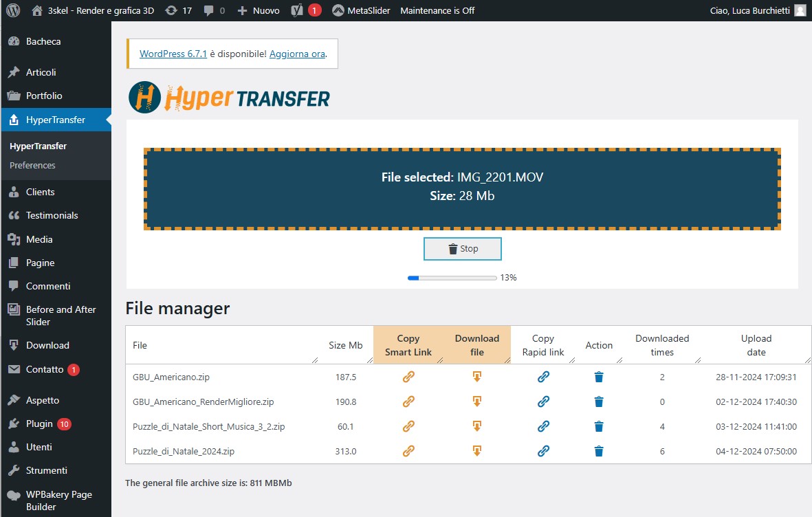Click the file drop zone showing IMG_2201.MOV

tap(462, 189)
